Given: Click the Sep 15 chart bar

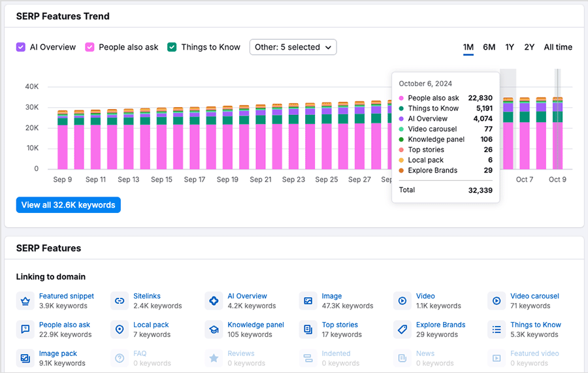Looking at the screenshot, I should pos(161,138).
